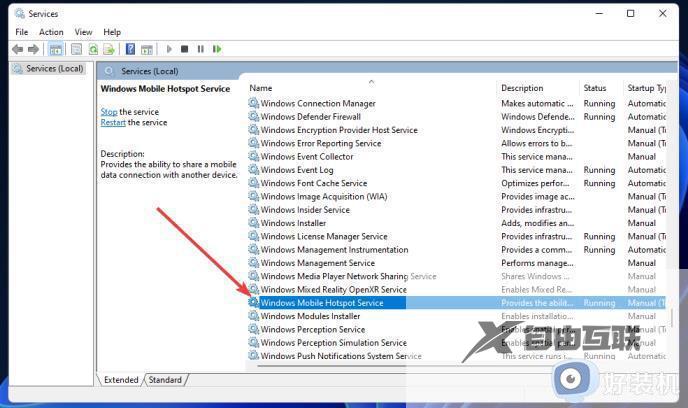
Task: Click gear icon of Windows Error Reporting Service
Action: [254, 143]
